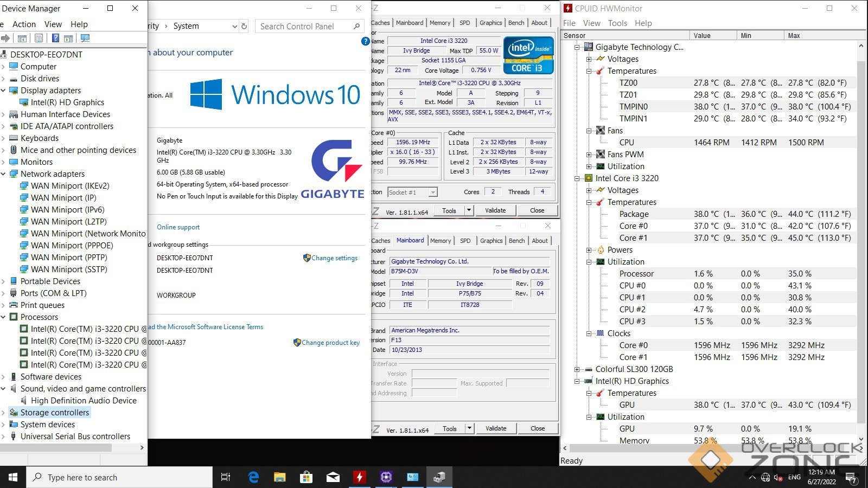Collapse the Intel Core i3 3220 node in HWMonitor
Image resolution: width=868 pixels, height=488 pixels.
coord(577,178)
